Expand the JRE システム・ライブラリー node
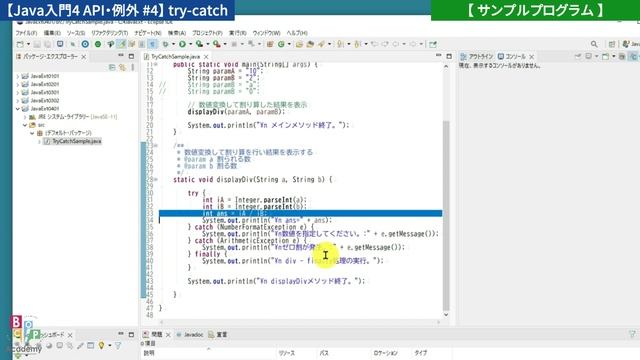The height and width of the screenshot is (360, 640). point(25,117)
